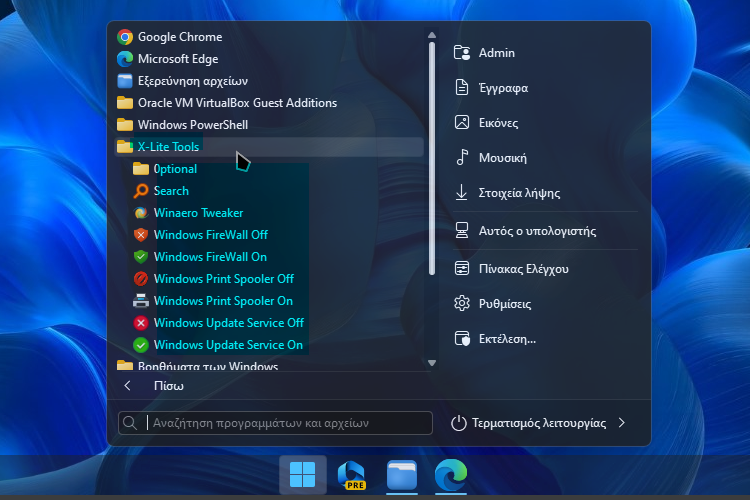Open Εξερεύνηση αρχείων icon
The width and height of the screenshot is (750, 500).
click(x=125, y=81)
